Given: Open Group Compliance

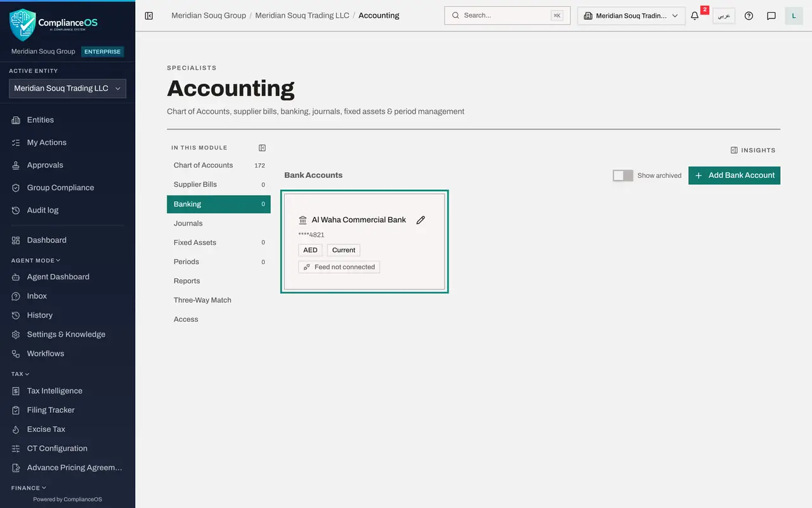Looking at the screenshot, I should pyautogui.click(x=67, y=188).
